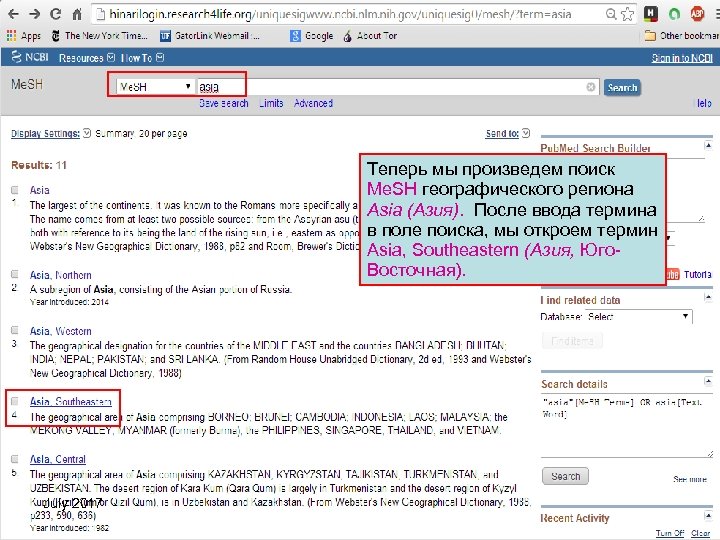Viewport: 720px width, 540px height.
Task: Click Sign in to NCBI
Action: tap(682, 58)
